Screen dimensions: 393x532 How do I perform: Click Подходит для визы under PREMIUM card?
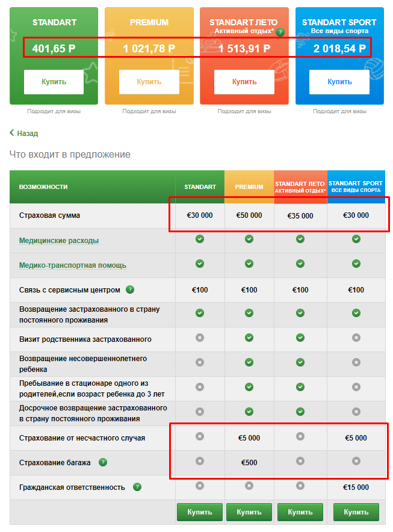(x=149, y=111)
